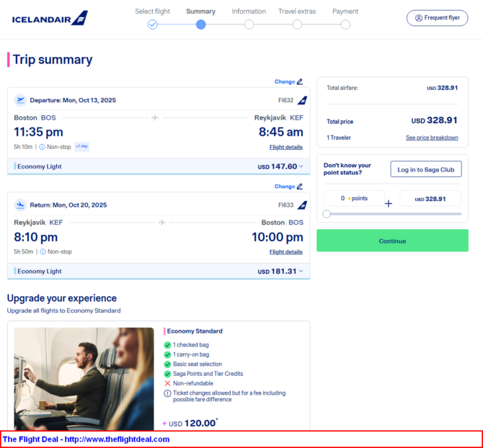The width and height of the screenshot is (483, 448).
Task: Click the return plane landing icon
Action: coord(20,205)
